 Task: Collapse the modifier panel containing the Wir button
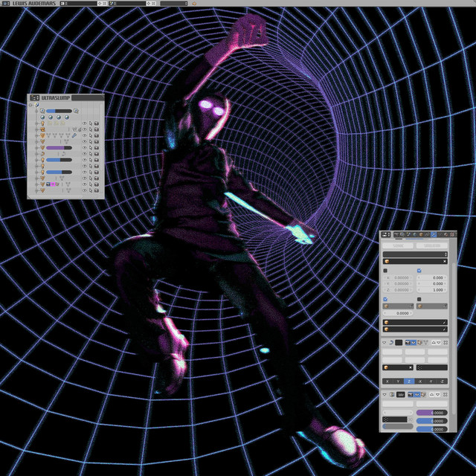385,394
